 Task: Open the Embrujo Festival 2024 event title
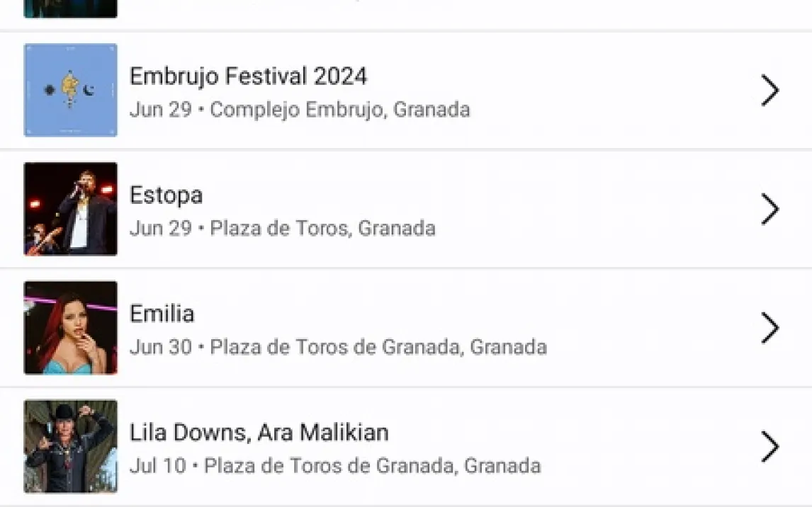pyautogui.click(x=248, y=76)
